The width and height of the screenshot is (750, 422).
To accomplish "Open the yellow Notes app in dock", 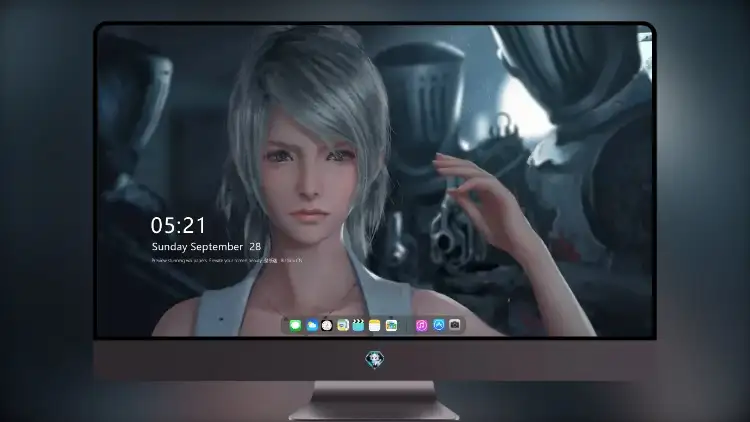I will 375,326.
